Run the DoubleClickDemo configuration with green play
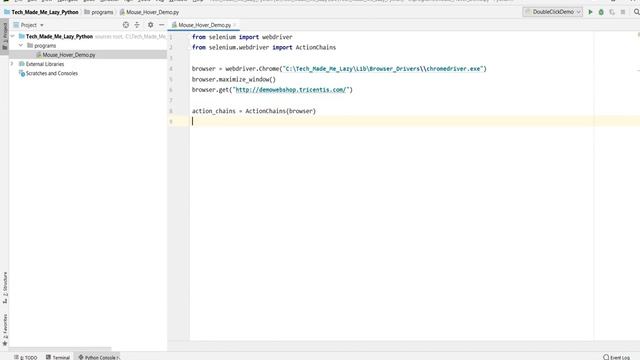The height and width of the screenshot is (360, 640). pos(590,12)
